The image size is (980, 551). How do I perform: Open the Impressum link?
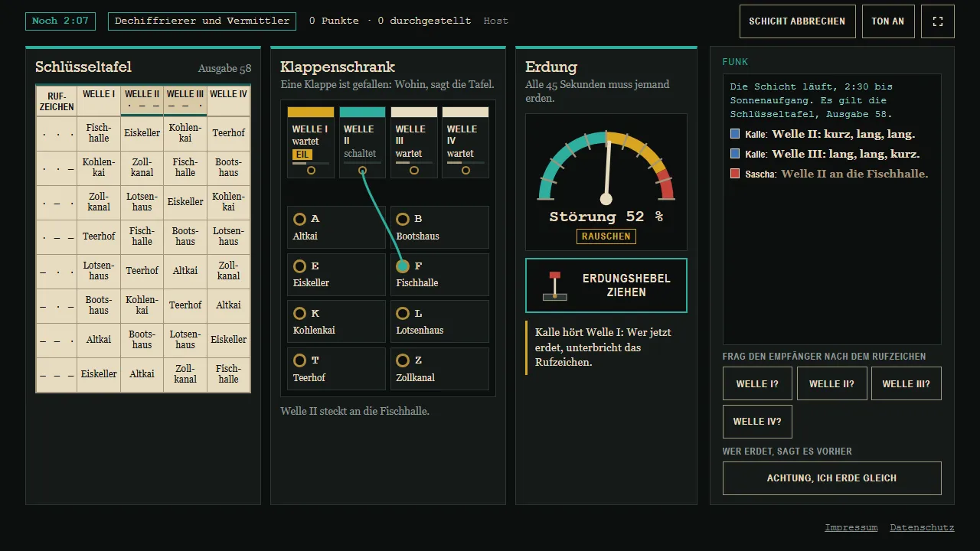tap(851, 527)
